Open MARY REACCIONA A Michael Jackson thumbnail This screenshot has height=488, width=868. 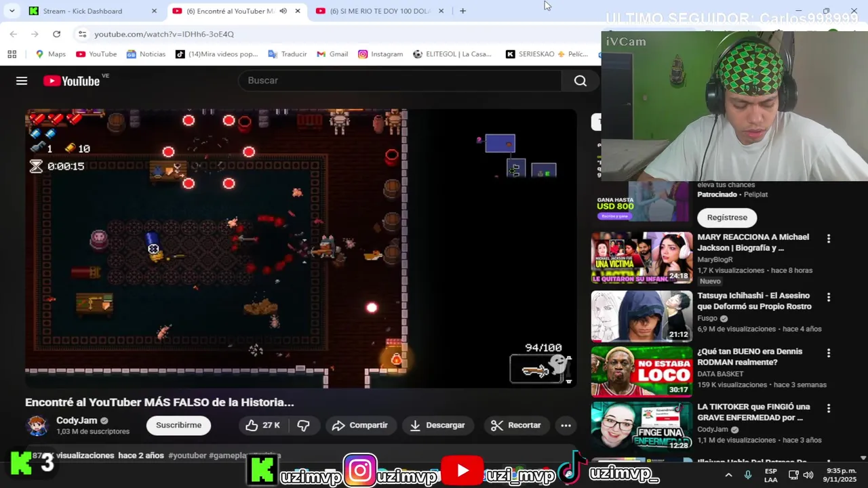coord(642,258)
